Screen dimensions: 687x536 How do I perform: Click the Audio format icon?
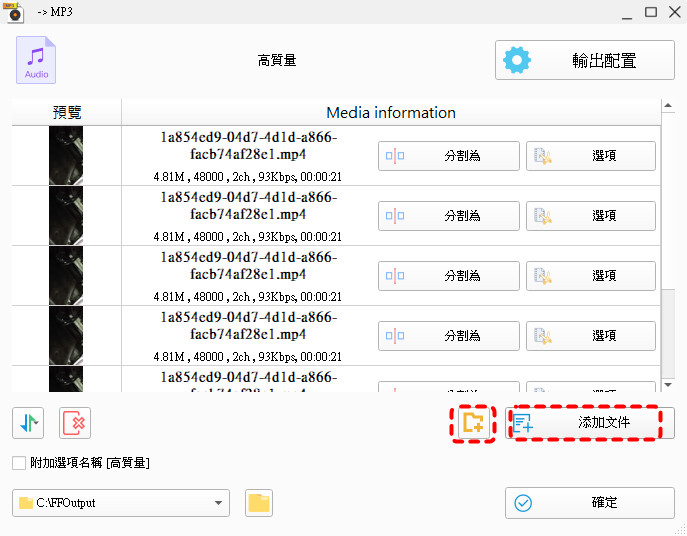coord(36,60)
